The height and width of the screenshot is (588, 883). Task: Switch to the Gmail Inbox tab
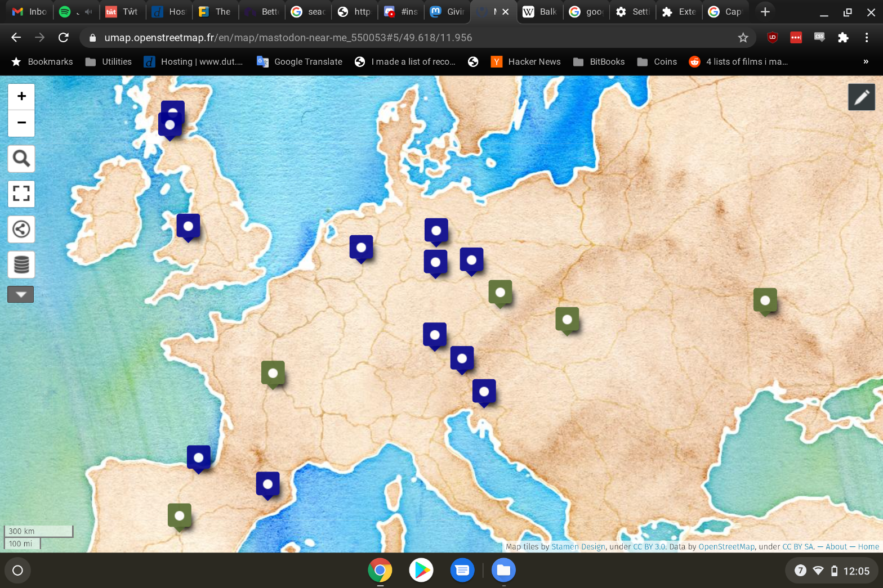tap(29, 11)
